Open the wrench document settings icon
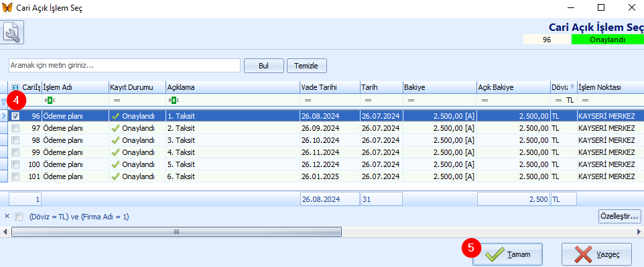The height and width of the screenshot is (267, 644). click(x=13, y=32)
